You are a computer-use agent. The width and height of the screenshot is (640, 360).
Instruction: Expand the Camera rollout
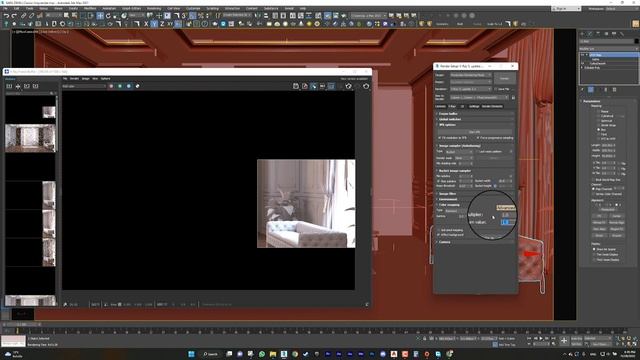point(444,242)
